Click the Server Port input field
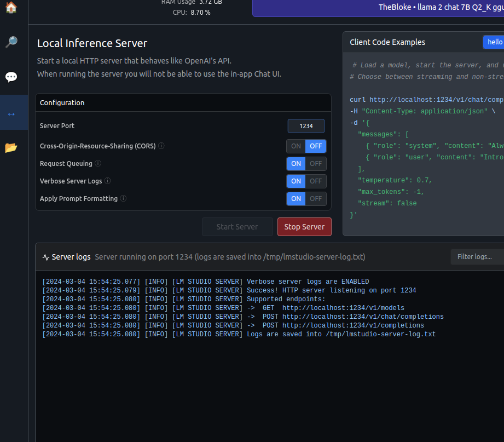 click(306, 126)
